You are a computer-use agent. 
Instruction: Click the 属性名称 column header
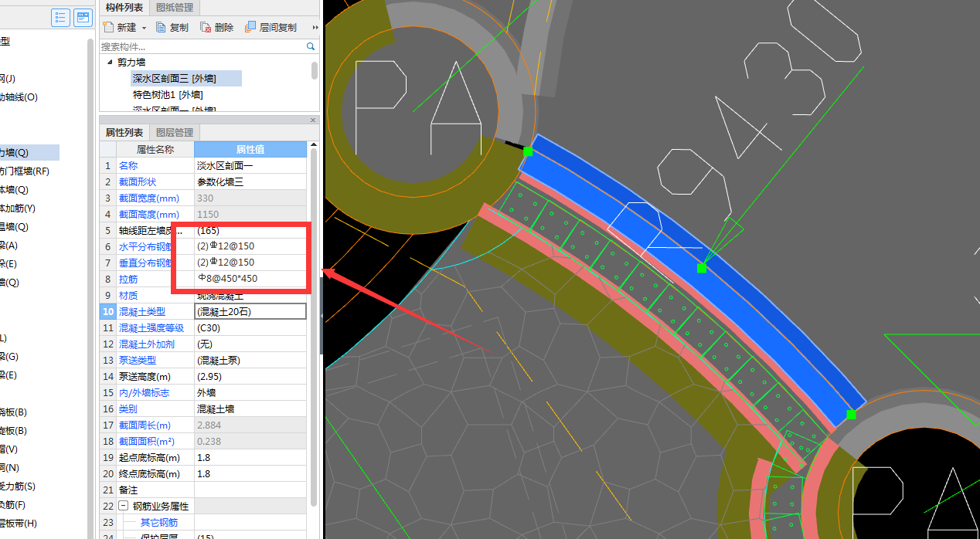tap(155, 149)
